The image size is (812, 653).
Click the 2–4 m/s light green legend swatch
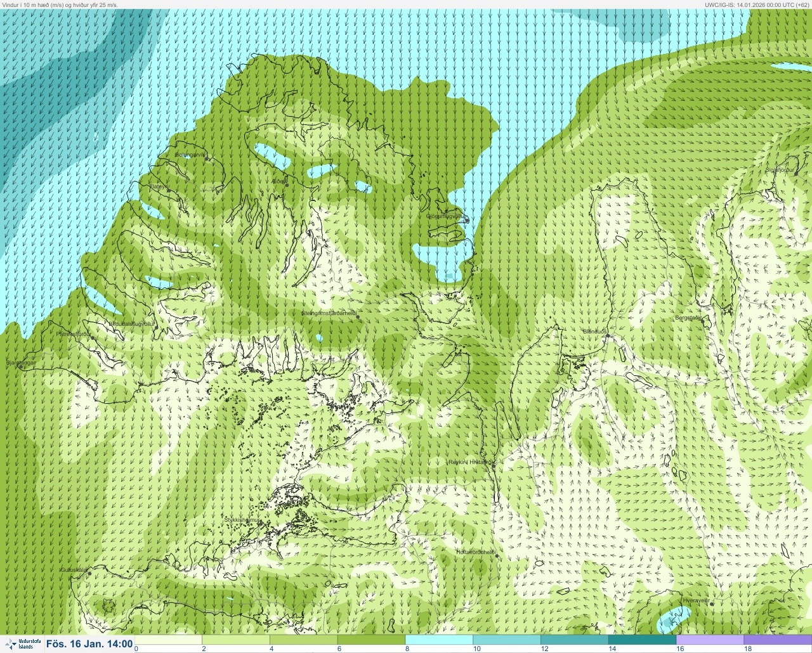(236, 640)
